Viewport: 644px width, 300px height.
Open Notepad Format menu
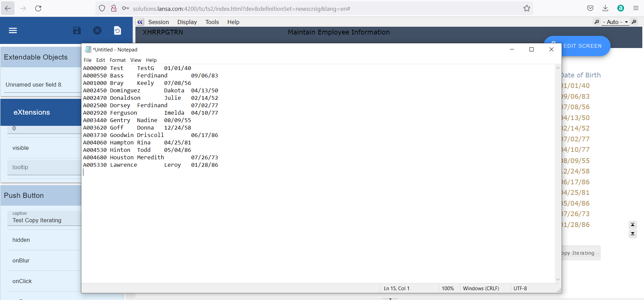(x=118, y=60)
